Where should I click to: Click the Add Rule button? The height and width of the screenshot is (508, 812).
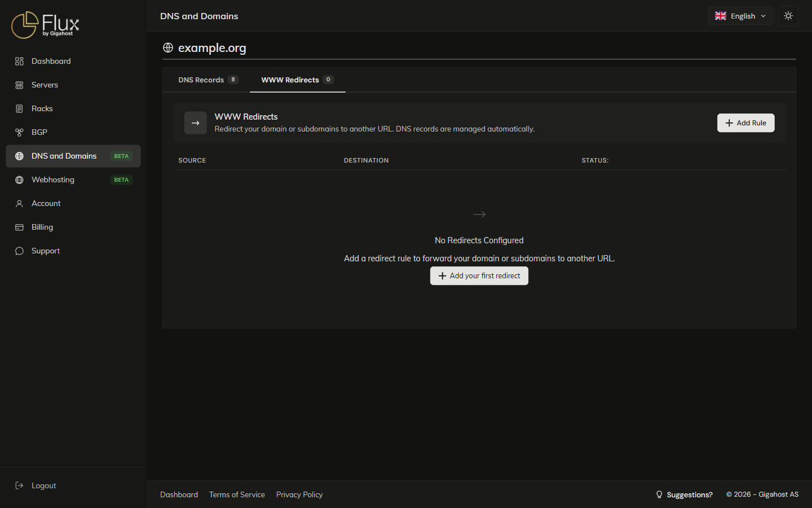pyautogui.click(x=745, y=123)
